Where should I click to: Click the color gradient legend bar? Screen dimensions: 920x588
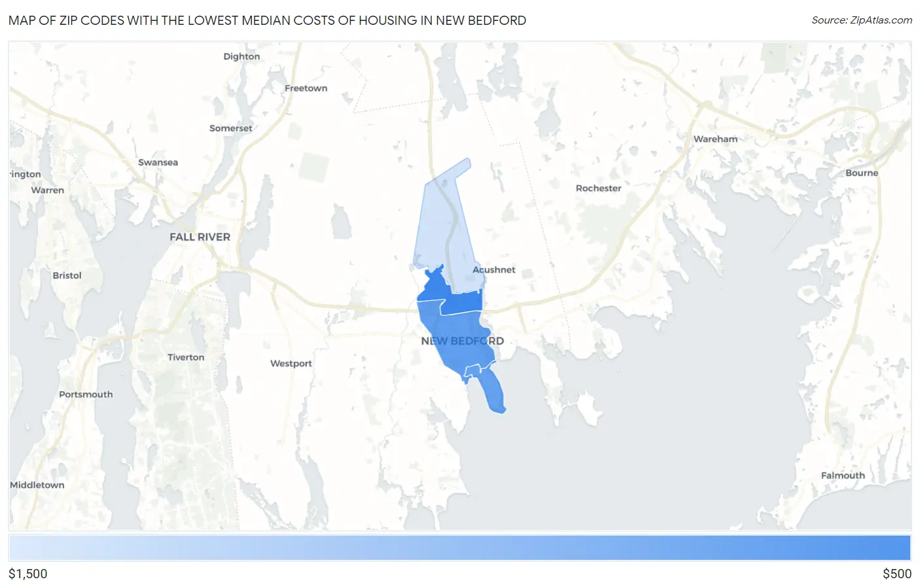[x=459, y=547]
